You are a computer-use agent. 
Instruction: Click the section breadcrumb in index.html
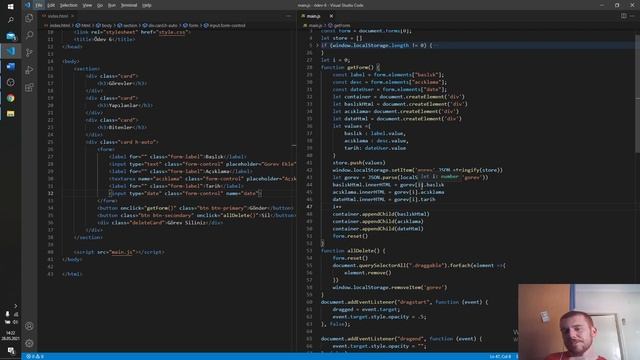[127, 25]
